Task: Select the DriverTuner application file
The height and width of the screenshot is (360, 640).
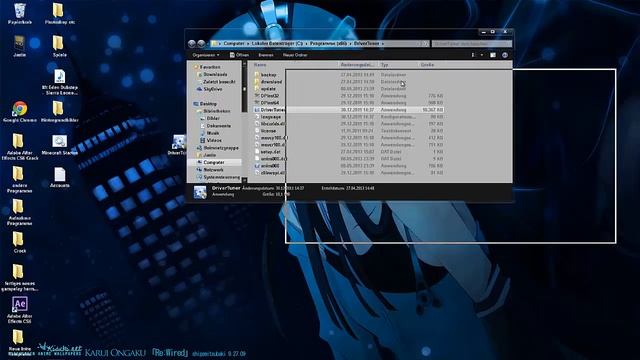Action: click(x=348, y=110)
